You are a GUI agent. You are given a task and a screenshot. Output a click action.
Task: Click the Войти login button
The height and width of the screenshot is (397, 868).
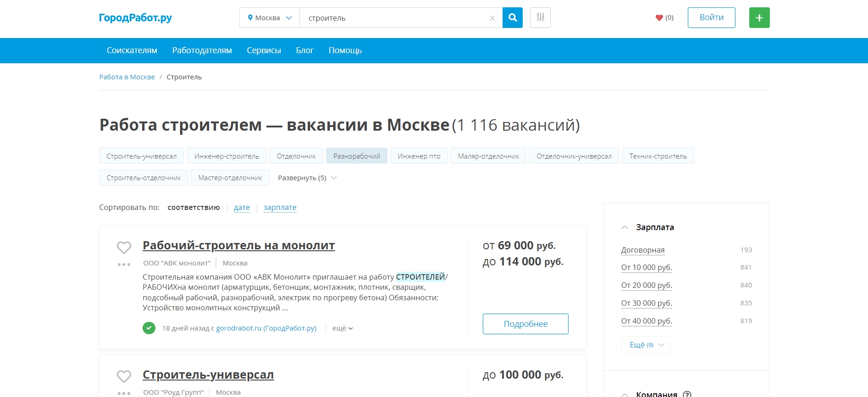coord(712,18)
